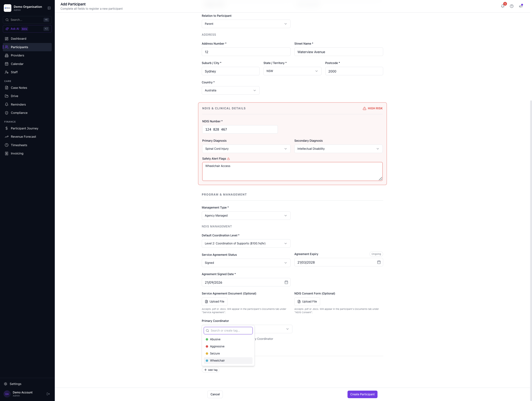The image size is (532, 401).
Task: Open notifications bell
Action: pyautogui.click(x=503, y=6)
